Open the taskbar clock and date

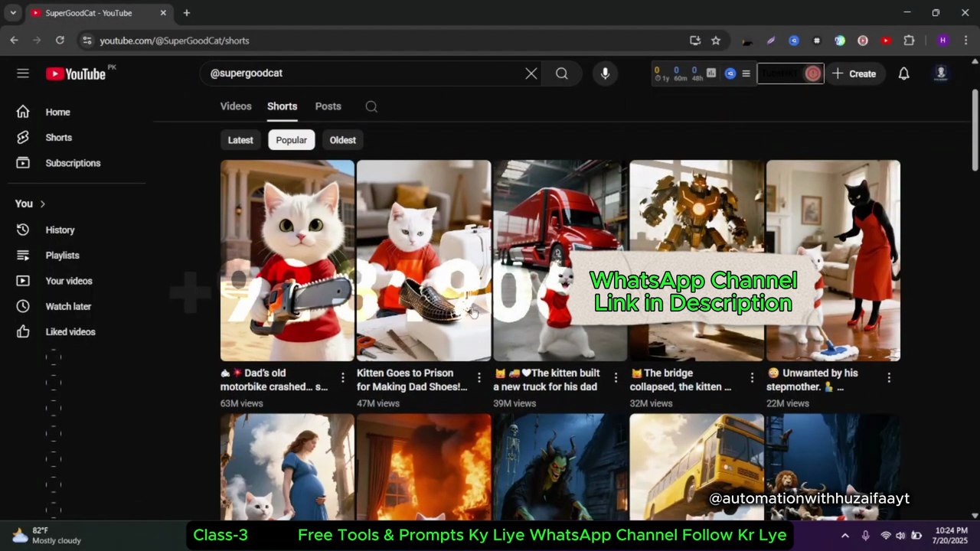tap(949, 535)
